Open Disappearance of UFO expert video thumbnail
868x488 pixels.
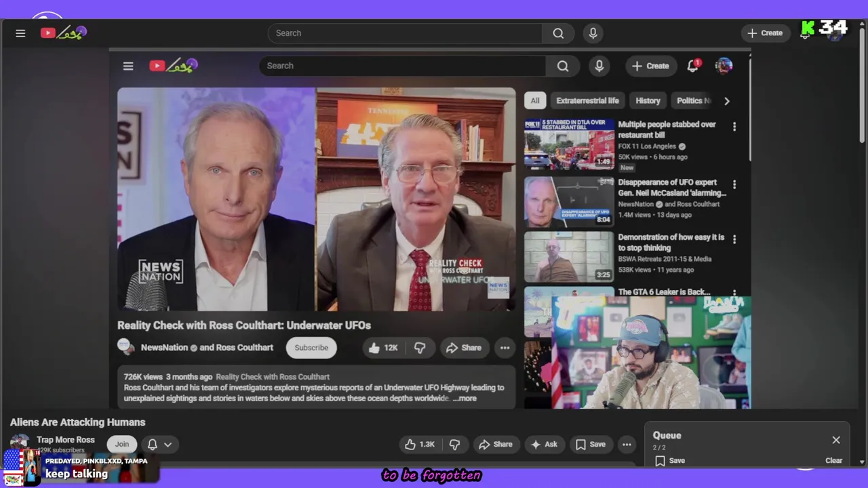click(x=569, y=201)
